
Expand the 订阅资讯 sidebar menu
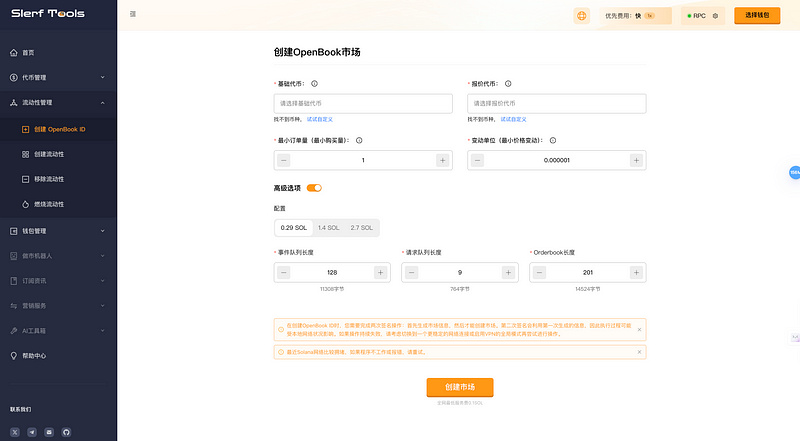pyautogui.click(x=58, y=281)
